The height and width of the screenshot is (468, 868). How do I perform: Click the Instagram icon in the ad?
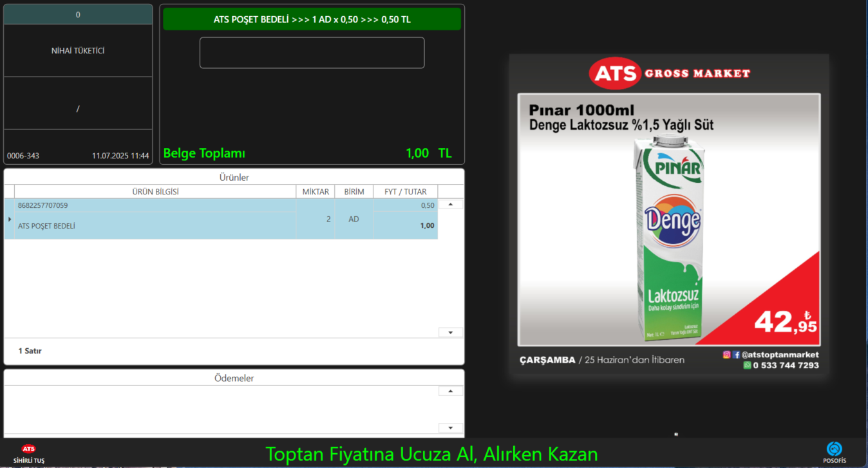pyautogui.click(x=727, y=355)
